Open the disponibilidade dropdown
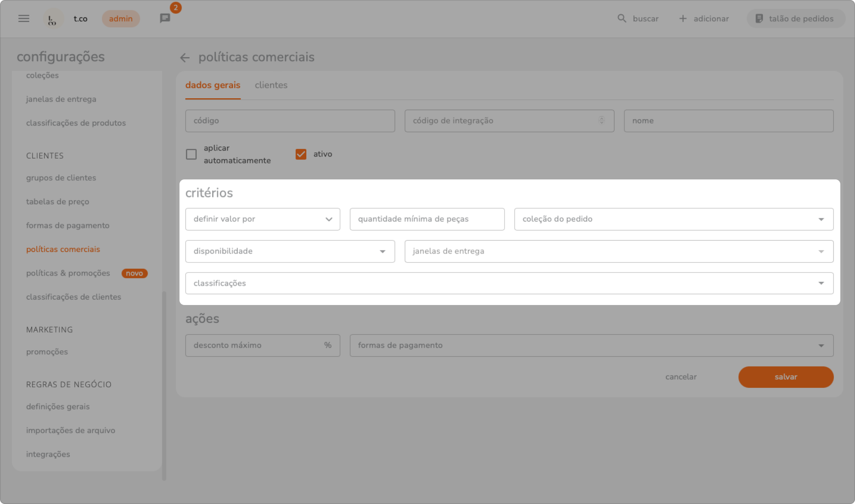The height and width of the screenshot is (504, 855). pos(290,251)
